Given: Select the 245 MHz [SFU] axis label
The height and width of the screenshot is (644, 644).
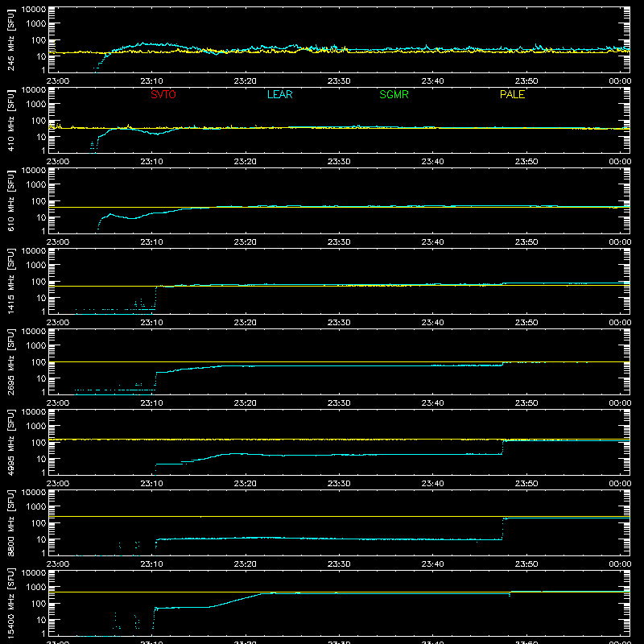Looking at the screenshot, I should pos(11,39).
